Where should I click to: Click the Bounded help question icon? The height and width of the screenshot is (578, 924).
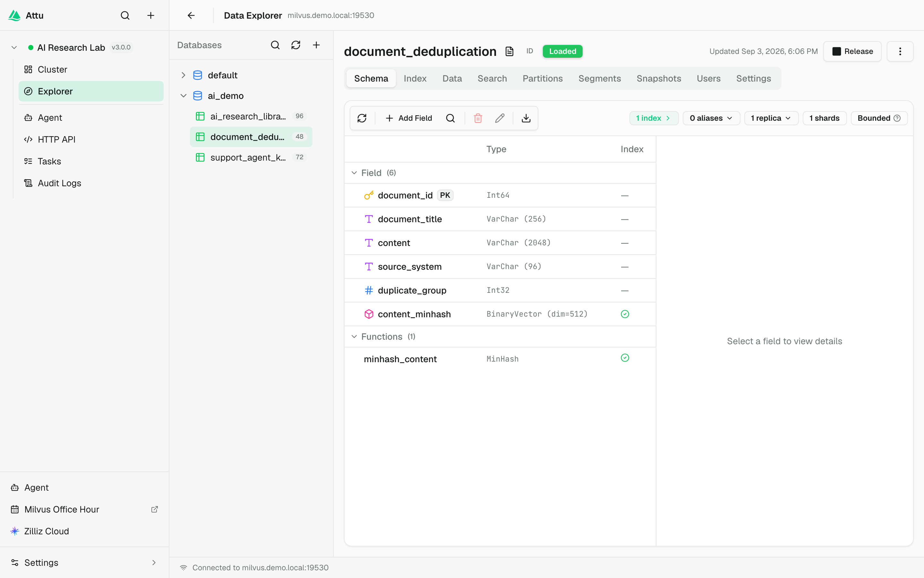click(x=897, y=118)
